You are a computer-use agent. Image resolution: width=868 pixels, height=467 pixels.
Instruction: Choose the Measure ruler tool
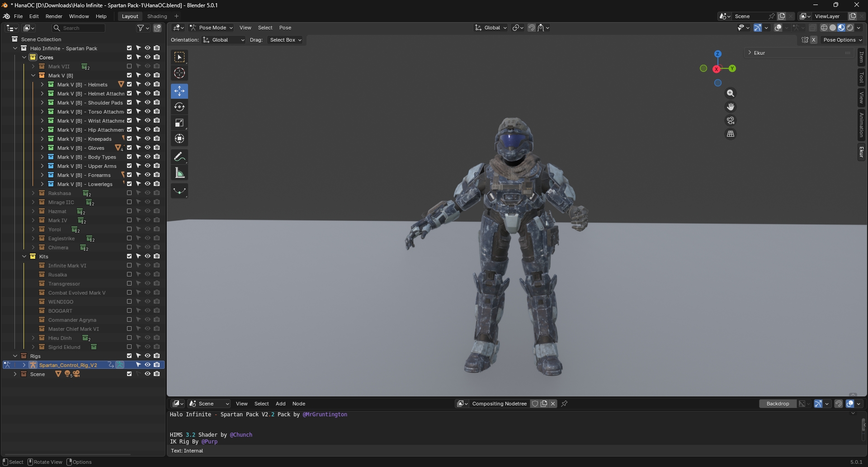[179, 173]
